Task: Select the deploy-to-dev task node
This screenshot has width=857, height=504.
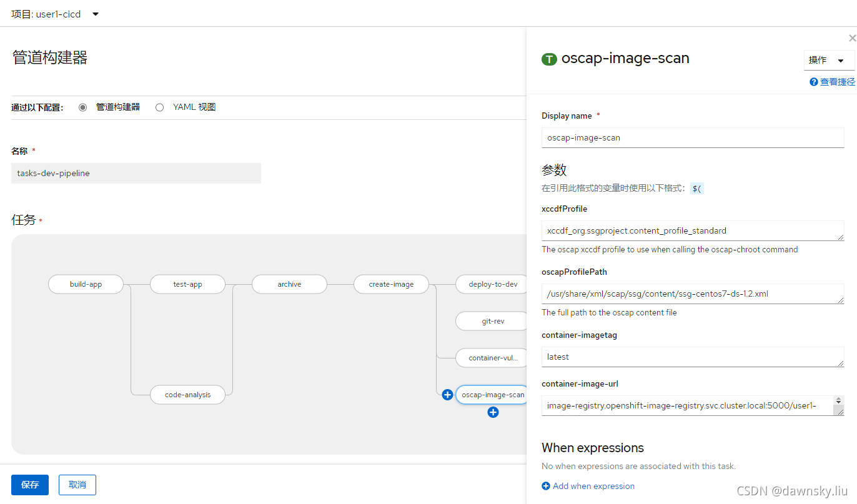Action: pyautogui.click(x=492, y=284)
